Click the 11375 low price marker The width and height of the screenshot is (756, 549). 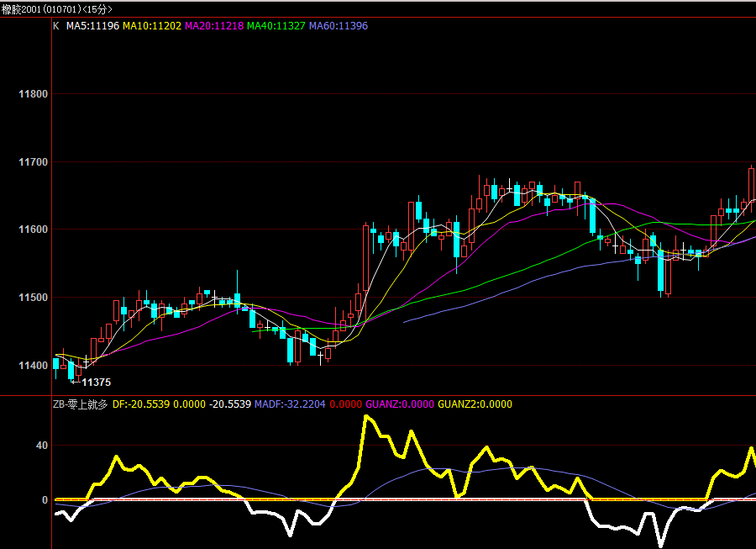click(96, 383)
